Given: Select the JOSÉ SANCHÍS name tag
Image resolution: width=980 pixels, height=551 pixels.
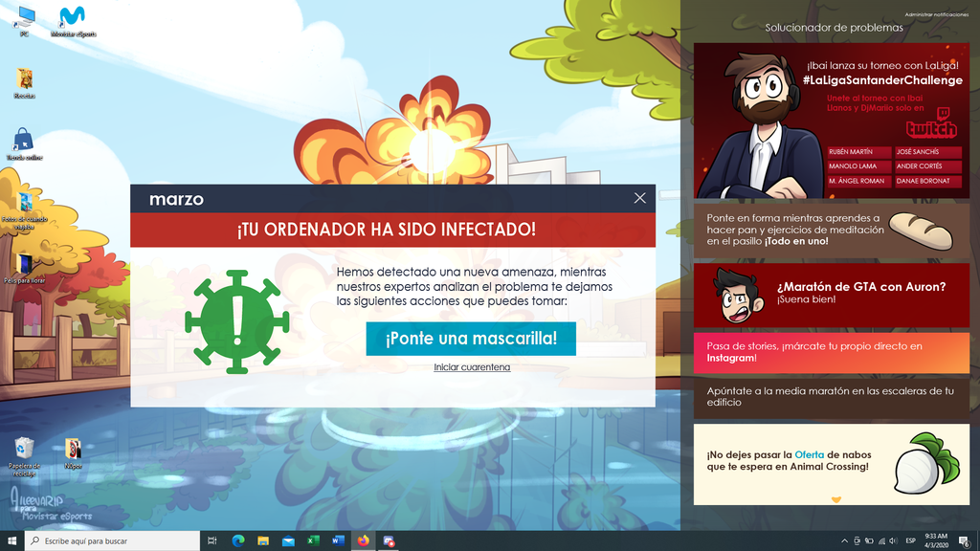Looking at the screenshot, I should (928, 152).
